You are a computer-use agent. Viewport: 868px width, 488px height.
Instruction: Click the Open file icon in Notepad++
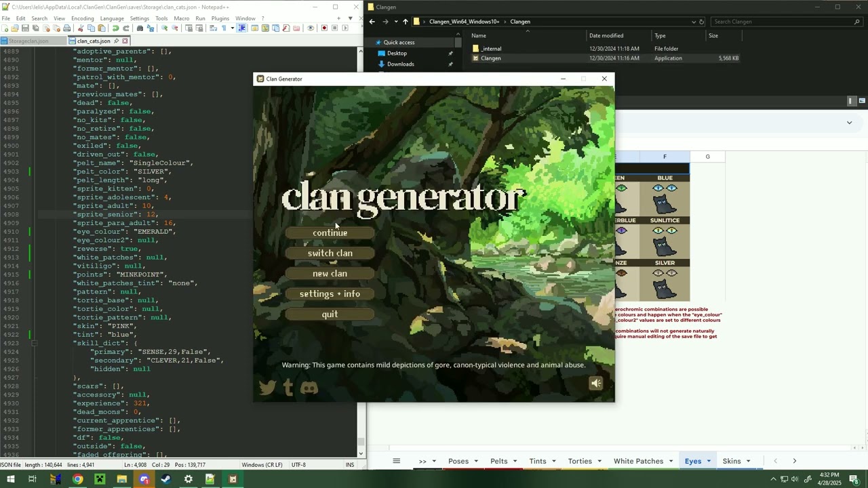pyautogui.click(x=14, y=28)
